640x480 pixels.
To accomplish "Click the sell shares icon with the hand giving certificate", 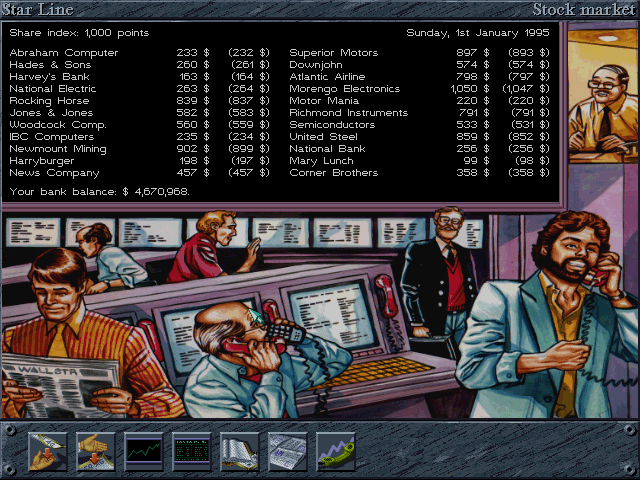I will click(96, 451).
